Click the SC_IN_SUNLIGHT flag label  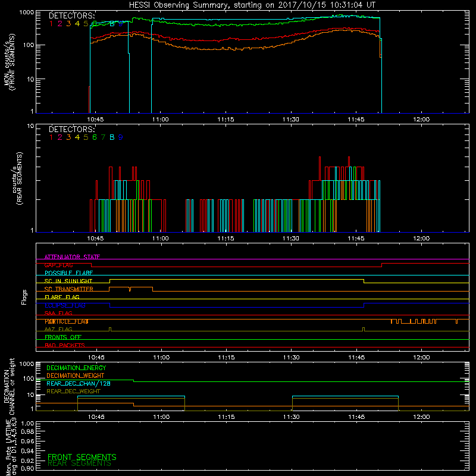coord(68,281)
